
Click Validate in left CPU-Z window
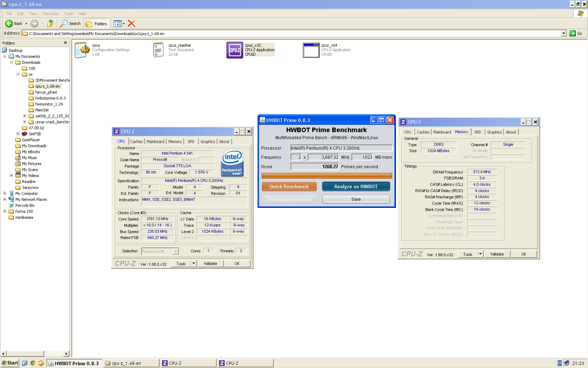click(x=210, y=264)
